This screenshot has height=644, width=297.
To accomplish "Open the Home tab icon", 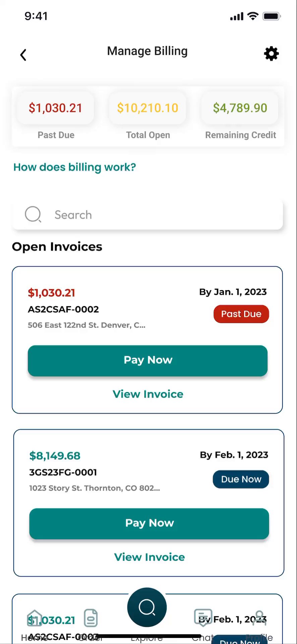I will click(x=35, y=618).
